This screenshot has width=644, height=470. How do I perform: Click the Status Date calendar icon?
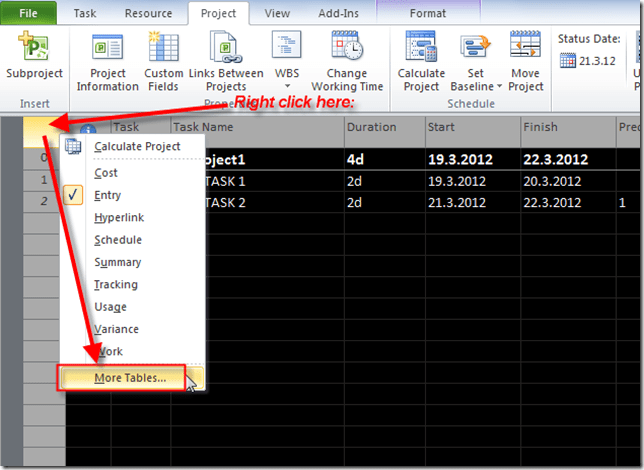click(568, 60)
